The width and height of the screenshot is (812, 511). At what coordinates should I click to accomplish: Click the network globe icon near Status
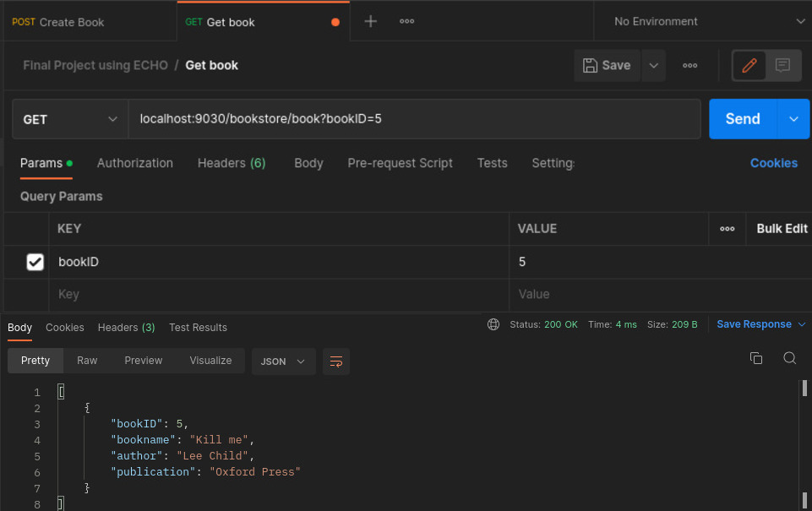[x=493, y=324]
